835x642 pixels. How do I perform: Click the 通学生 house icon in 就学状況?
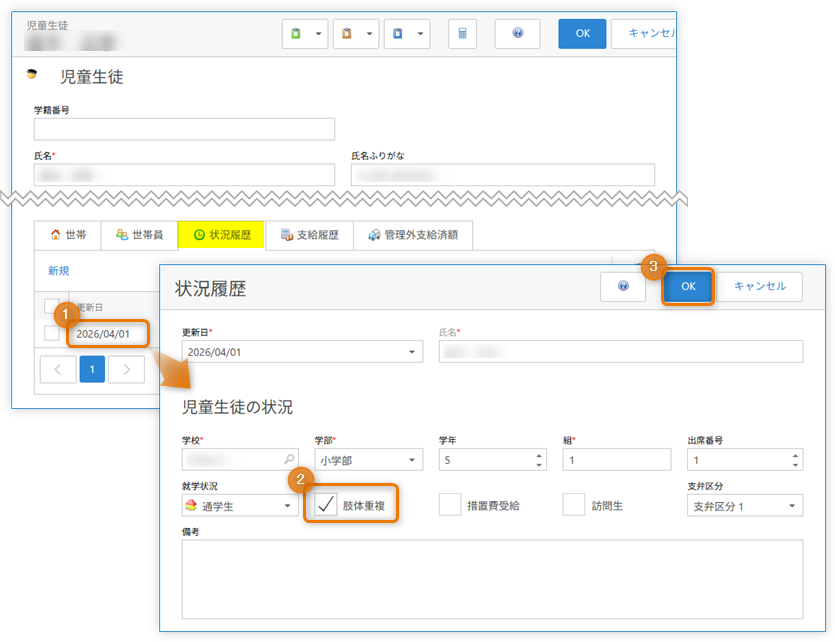[191, 505]
